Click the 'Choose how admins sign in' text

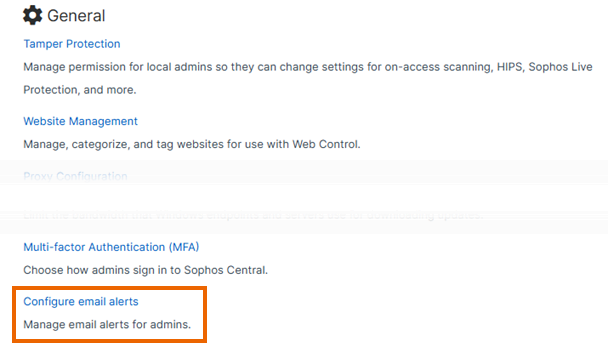145,270
